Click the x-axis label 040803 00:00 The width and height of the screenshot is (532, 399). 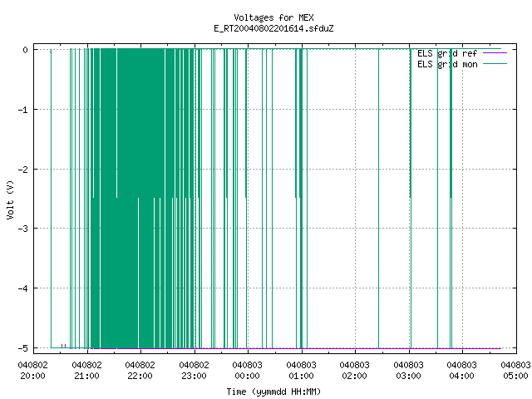(x=248, y=371)
